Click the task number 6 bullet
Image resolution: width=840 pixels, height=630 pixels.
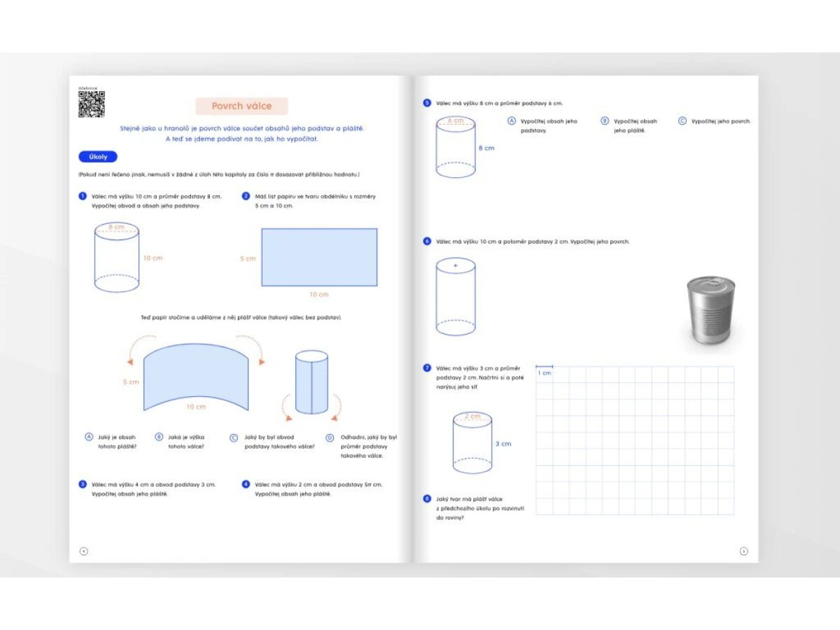pyautogui.click(x=427, y=241)
